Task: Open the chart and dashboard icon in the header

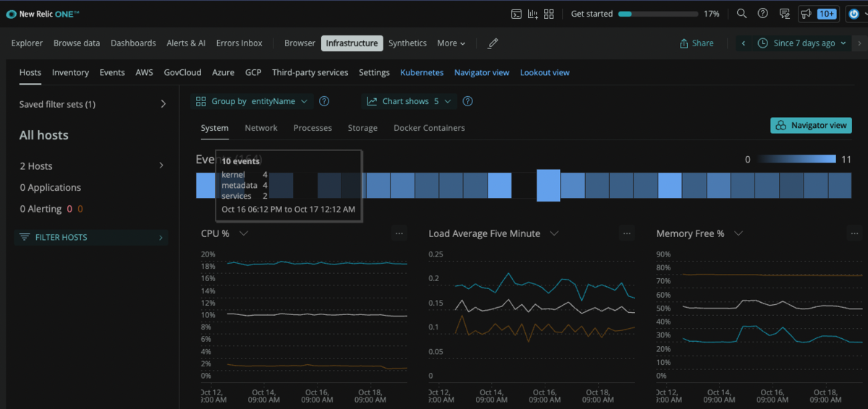Action: [533, 14]
